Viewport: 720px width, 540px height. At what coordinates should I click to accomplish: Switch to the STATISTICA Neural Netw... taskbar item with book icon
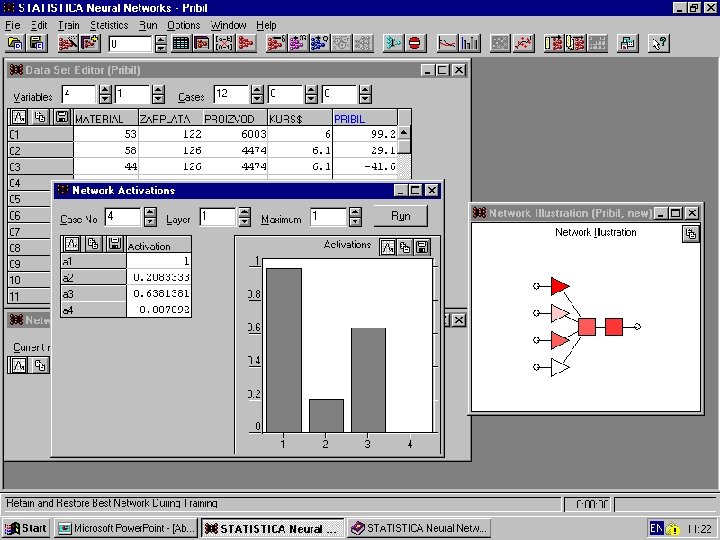[x=419, y=529]
